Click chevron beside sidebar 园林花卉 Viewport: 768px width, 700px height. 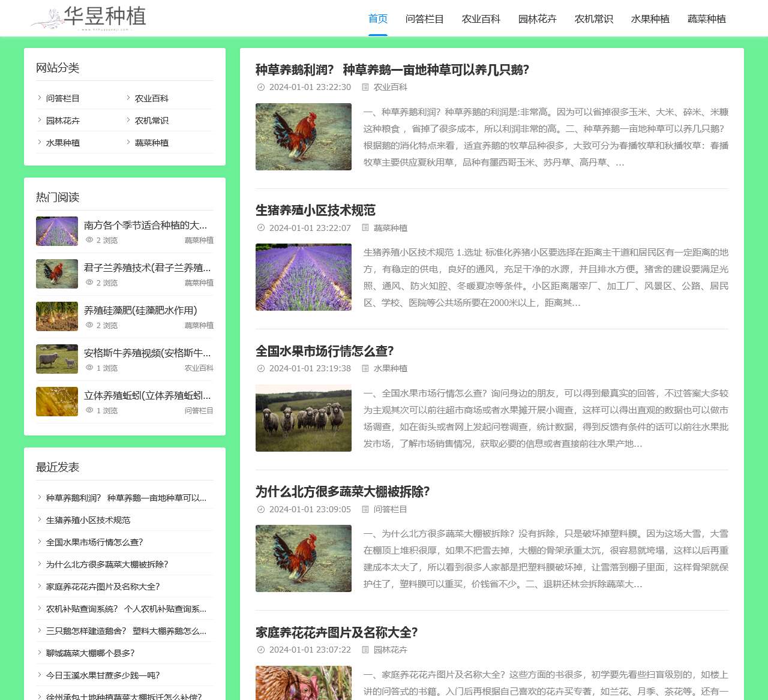(39, 120)
